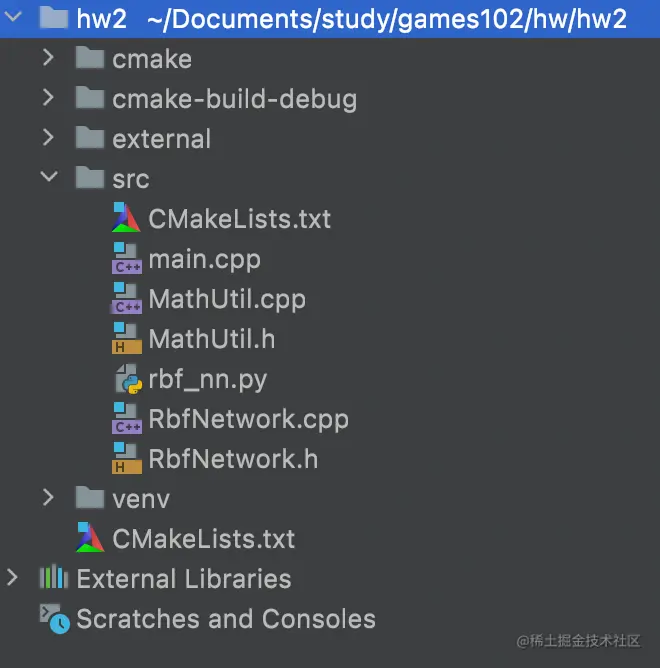Click the CMake icon of root CMakeLists.txt

(90, 537)
